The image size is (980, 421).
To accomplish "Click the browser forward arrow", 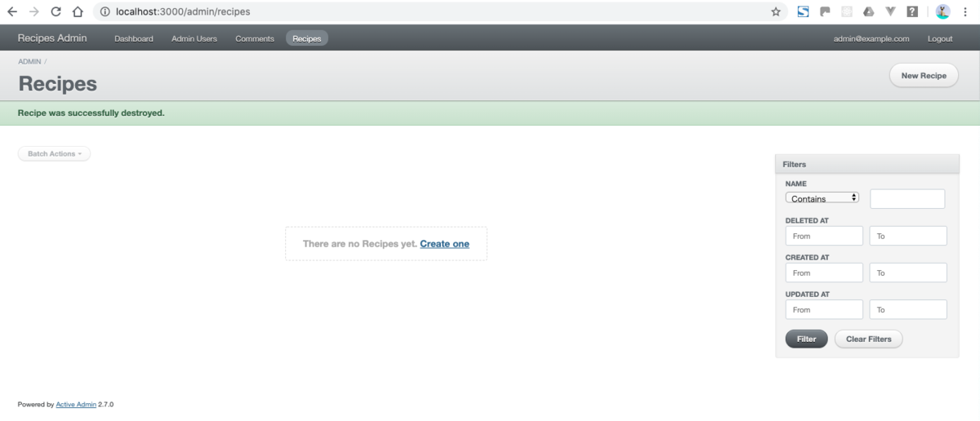I will (33, 12).
